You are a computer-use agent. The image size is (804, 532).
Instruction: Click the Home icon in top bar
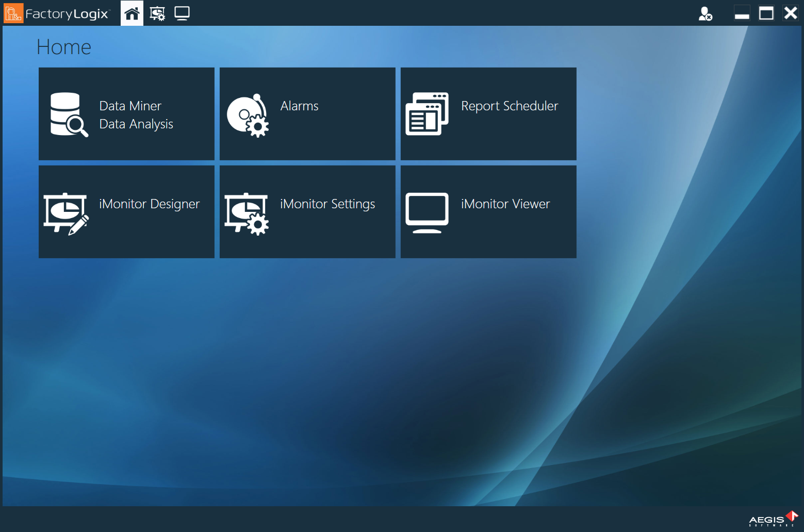pyautogui.click(x=132, y=13)
